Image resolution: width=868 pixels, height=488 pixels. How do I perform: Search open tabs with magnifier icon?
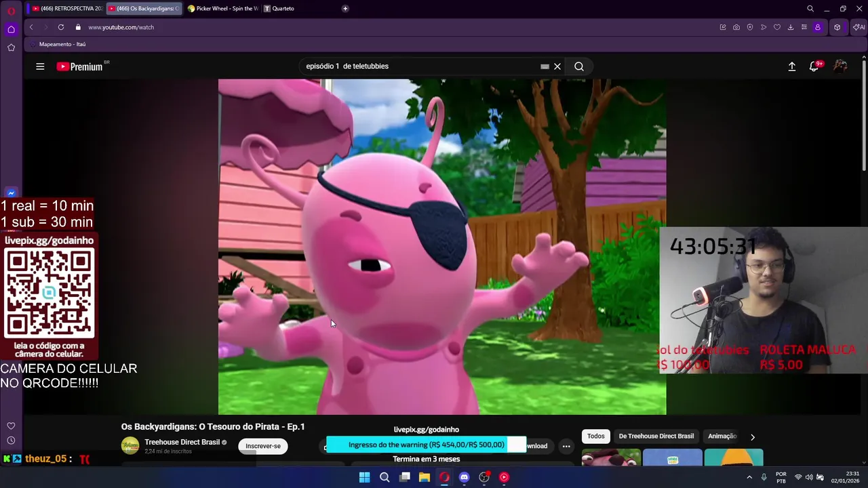(810, 8)
